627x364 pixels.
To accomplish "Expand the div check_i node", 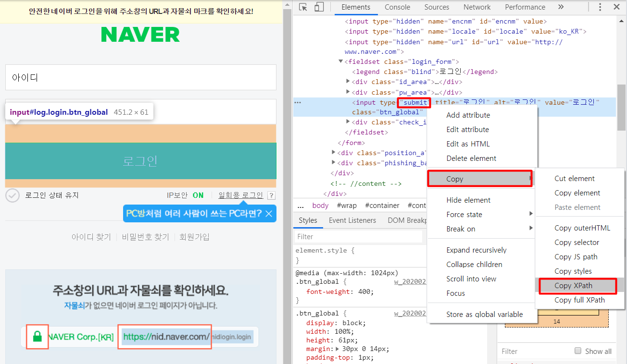I will tap(348, 122).
